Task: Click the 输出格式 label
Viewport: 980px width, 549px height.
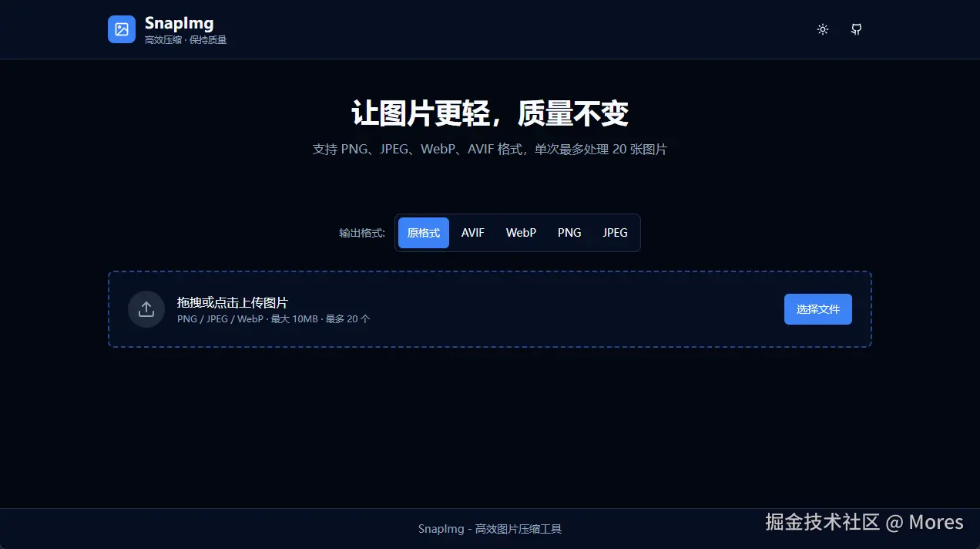Action: click(x=362, y=233)
